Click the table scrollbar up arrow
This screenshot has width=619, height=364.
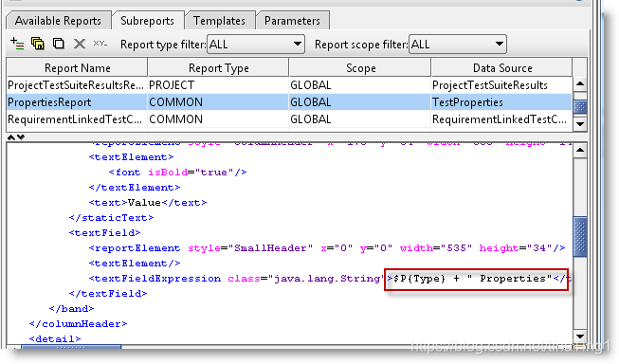580,83
